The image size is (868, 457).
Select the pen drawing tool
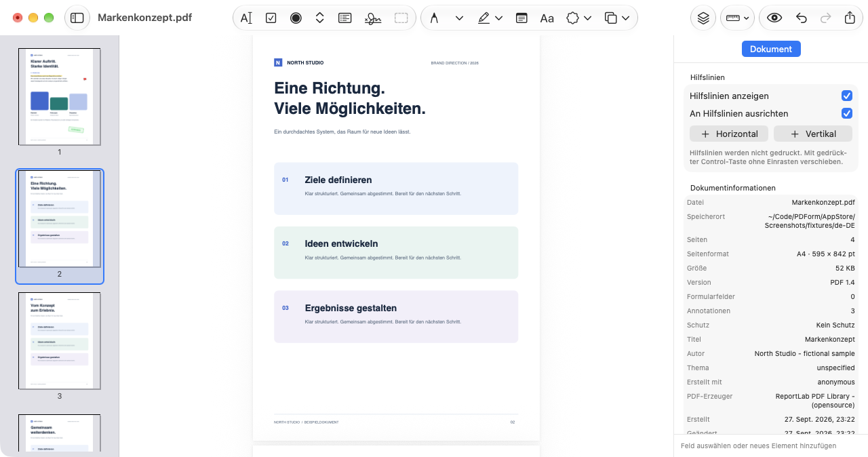(434, 18)
